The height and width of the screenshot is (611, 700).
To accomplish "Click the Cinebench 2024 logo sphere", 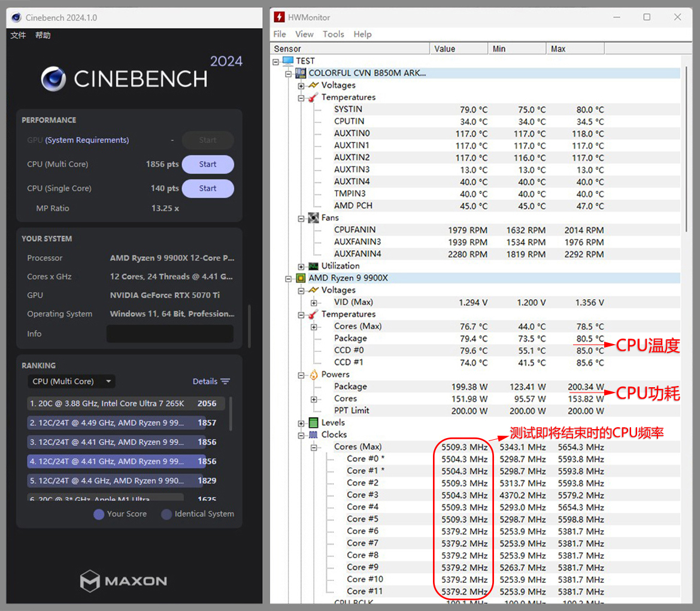I will tap(53, 79).
